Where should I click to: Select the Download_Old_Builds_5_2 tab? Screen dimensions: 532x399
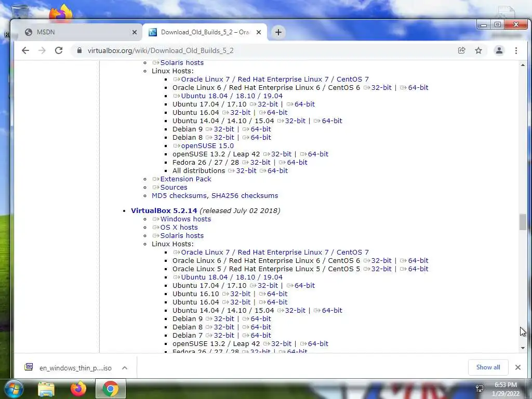(205, 32)
